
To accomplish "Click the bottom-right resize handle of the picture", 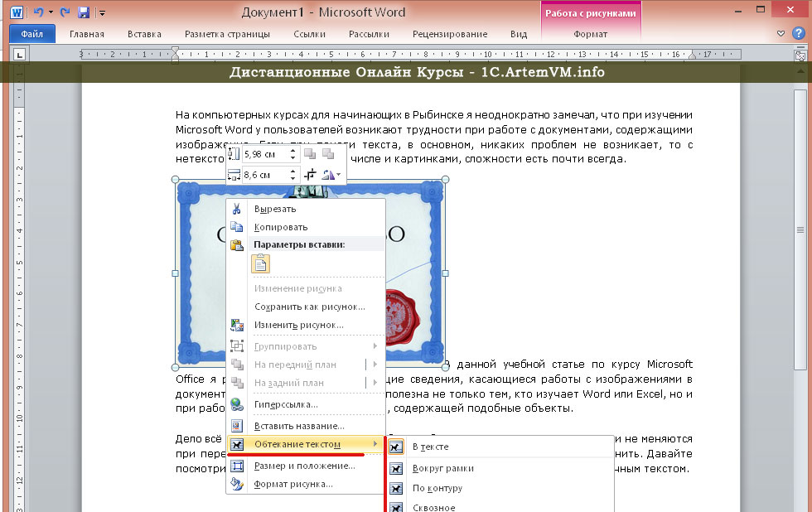I will (446, 367).
